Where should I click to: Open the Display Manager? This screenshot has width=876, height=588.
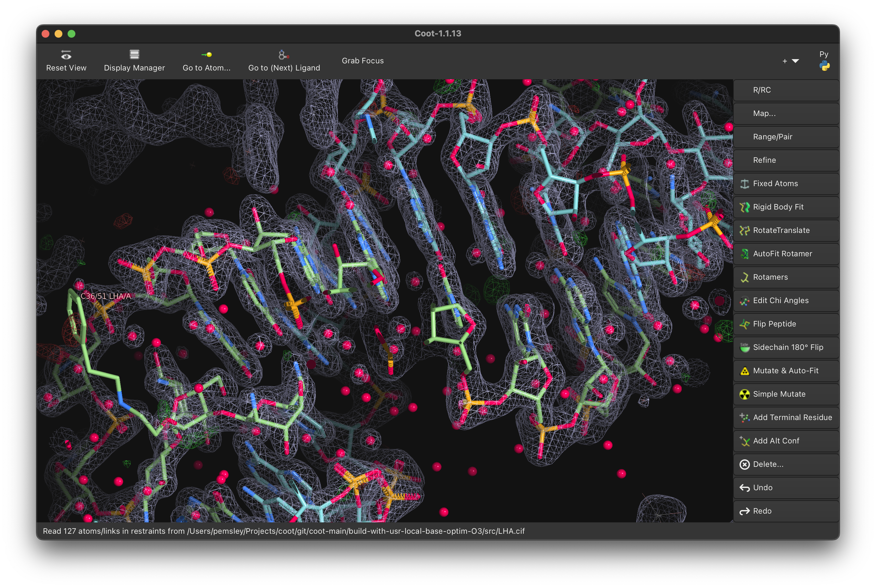[134, 61]
